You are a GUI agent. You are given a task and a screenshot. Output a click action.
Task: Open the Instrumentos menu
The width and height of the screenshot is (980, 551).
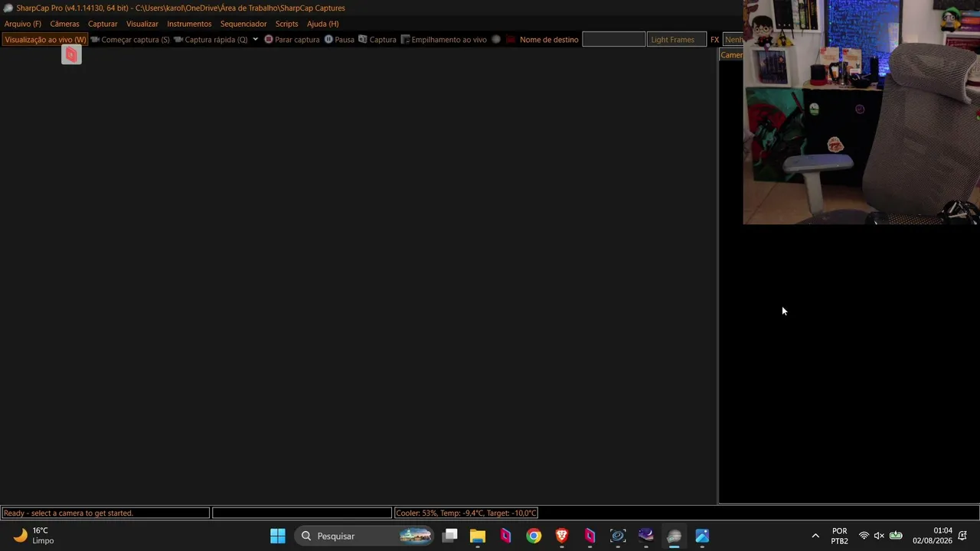(189, 24)
